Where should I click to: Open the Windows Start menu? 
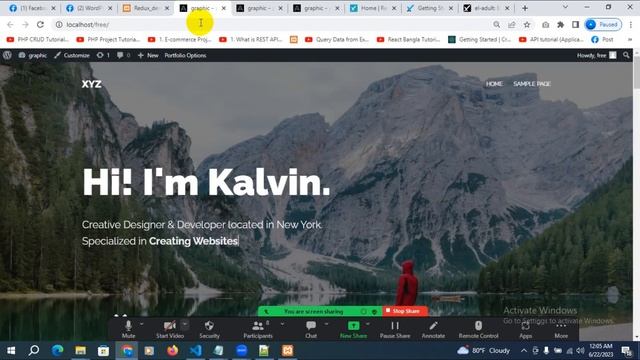tap(11, 350)
